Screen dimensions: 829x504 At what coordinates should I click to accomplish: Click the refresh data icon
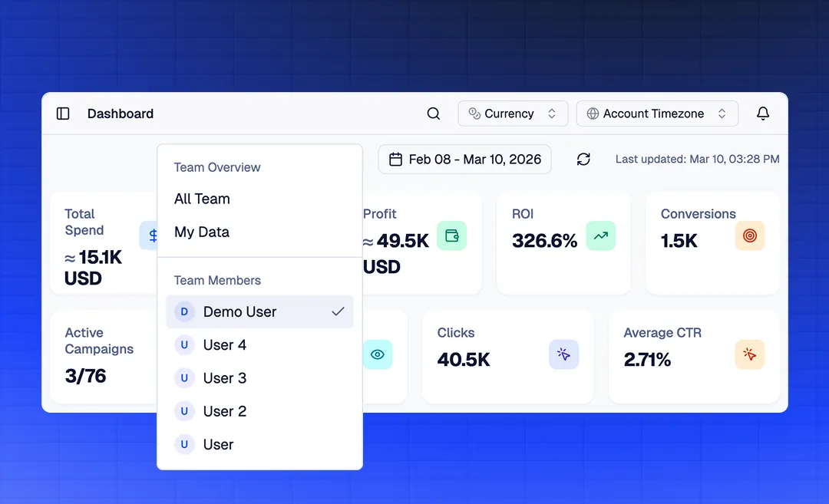(583, 159)
